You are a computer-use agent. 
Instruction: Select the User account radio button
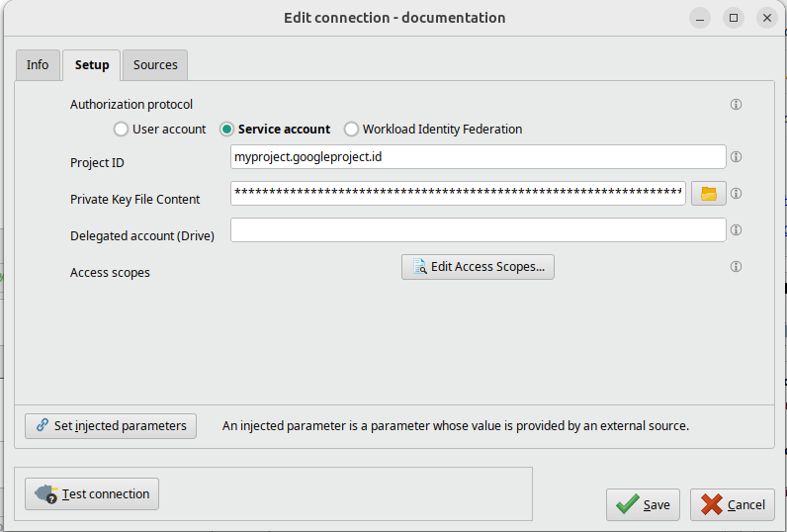click(122, 130)
